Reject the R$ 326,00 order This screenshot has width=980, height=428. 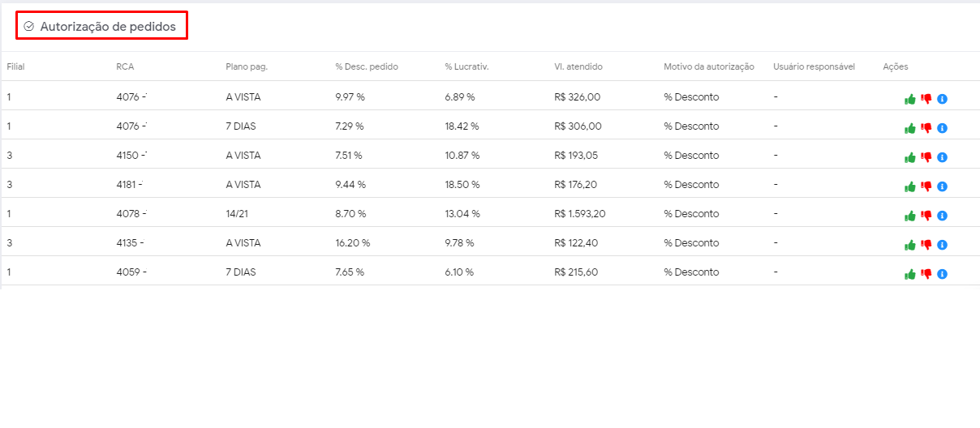click(x=926, y=99)
